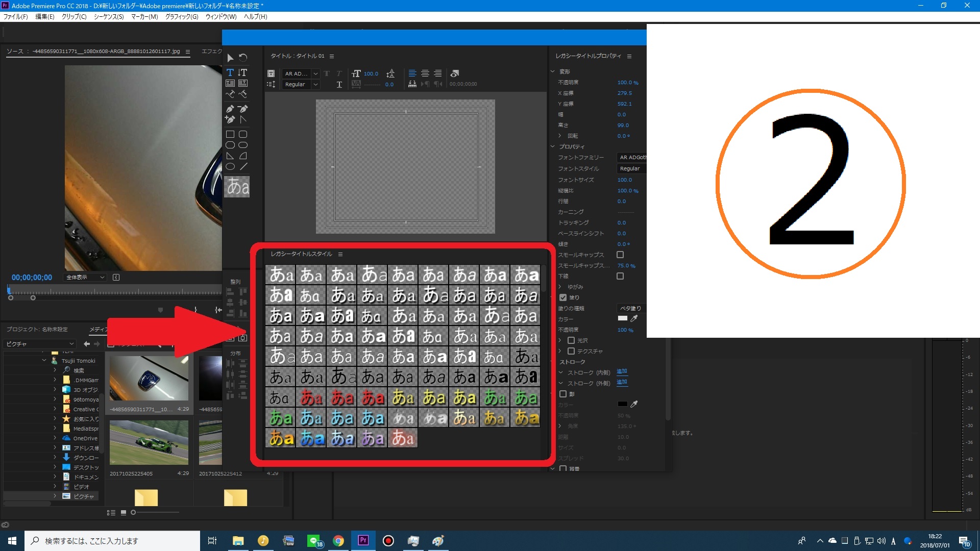Select the Rectangle shape tool
Image resolution: width=980 pixels, height=551 pixels.
(230, 134)
